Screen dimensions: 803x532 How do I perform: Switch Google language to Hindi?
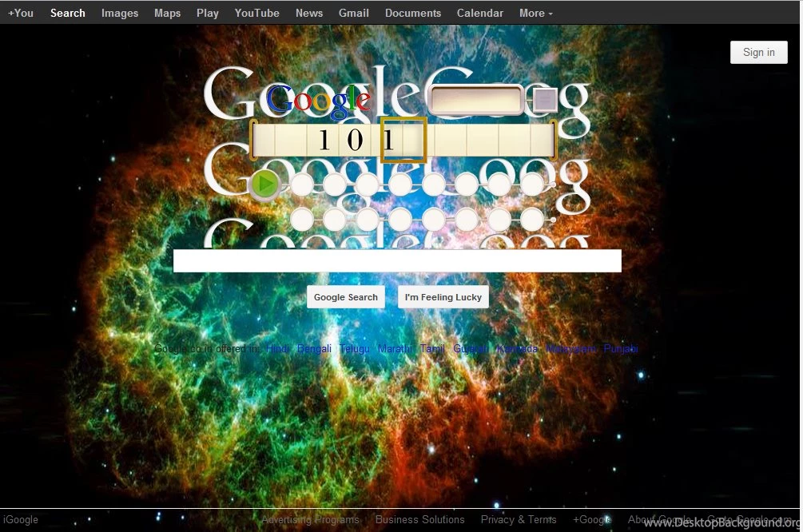[277, 349]
